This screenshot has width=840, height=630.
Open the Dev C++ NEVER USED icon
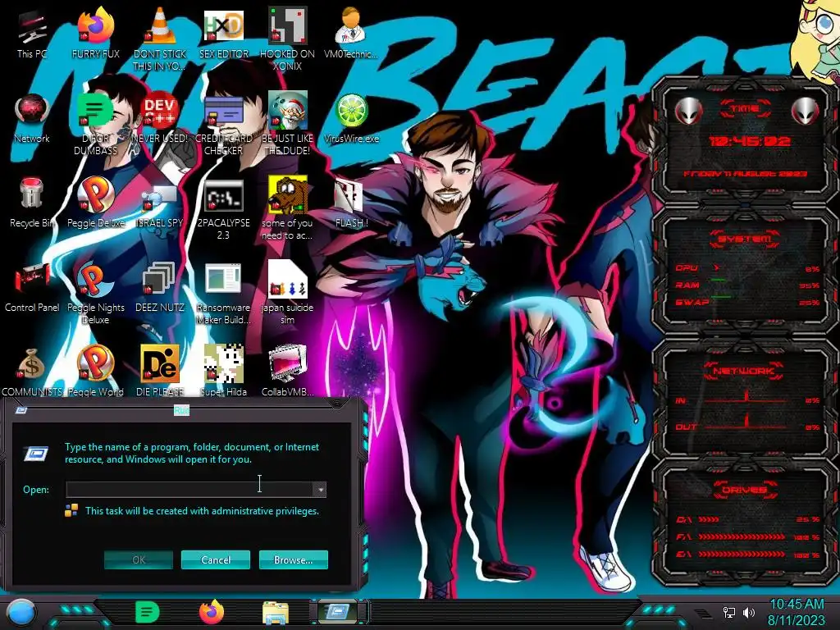(160, 118)
